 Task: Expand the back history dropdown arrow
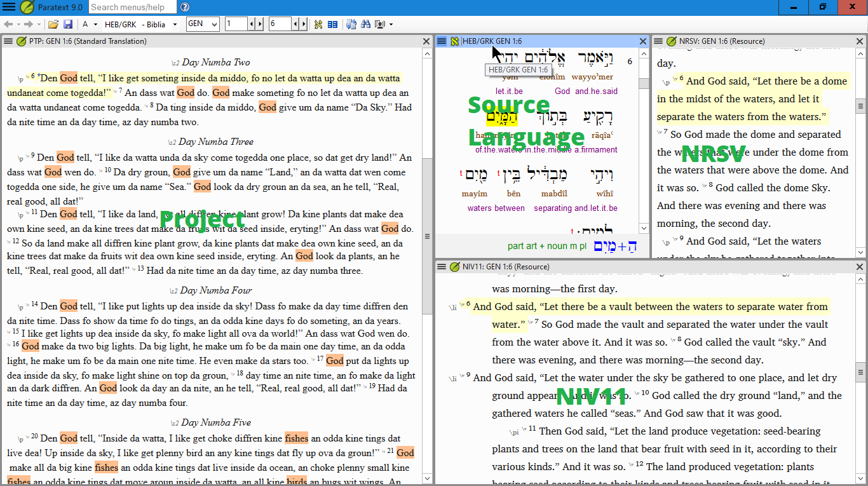[x=18, y=24]
